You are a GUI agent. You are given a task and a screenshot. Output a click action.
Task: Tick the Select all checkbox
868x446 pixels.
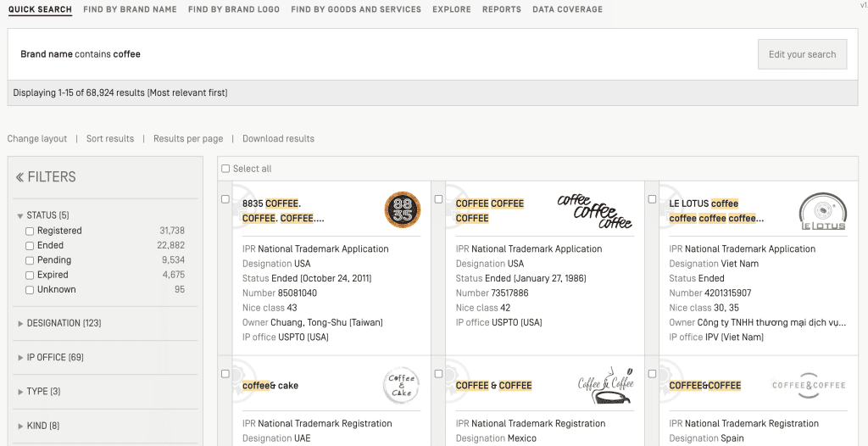[225, 169]
